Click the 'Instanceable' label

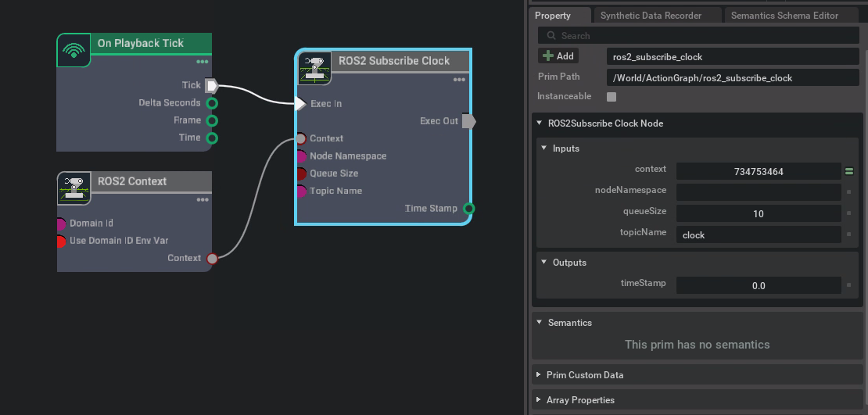point(564,96)
